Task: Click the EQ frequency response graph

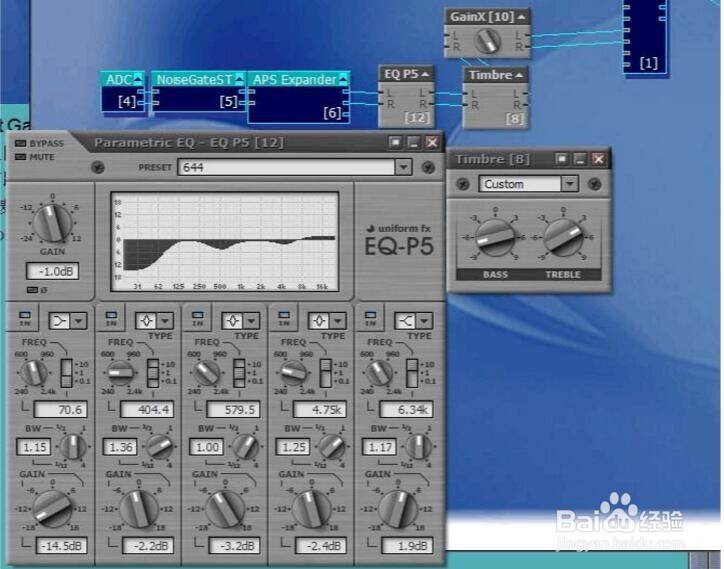Action: tap(225, 242)
